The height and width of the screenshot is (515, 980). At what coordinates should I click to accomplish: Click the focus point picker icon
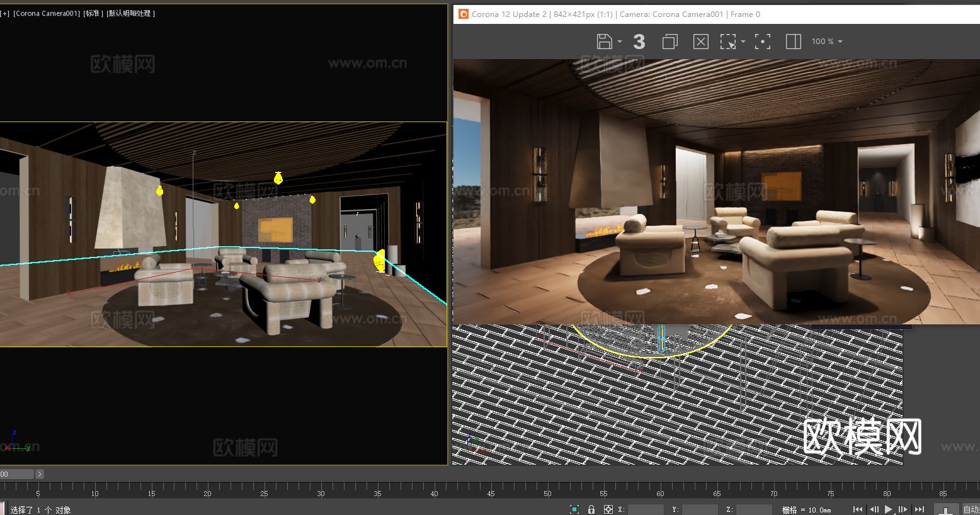pos(763,42)
